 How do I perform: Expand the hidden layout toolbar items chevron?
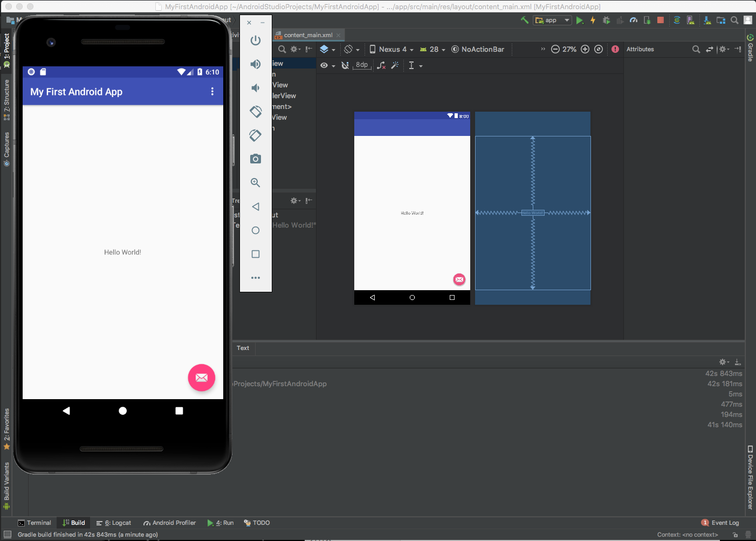point(543,49)
